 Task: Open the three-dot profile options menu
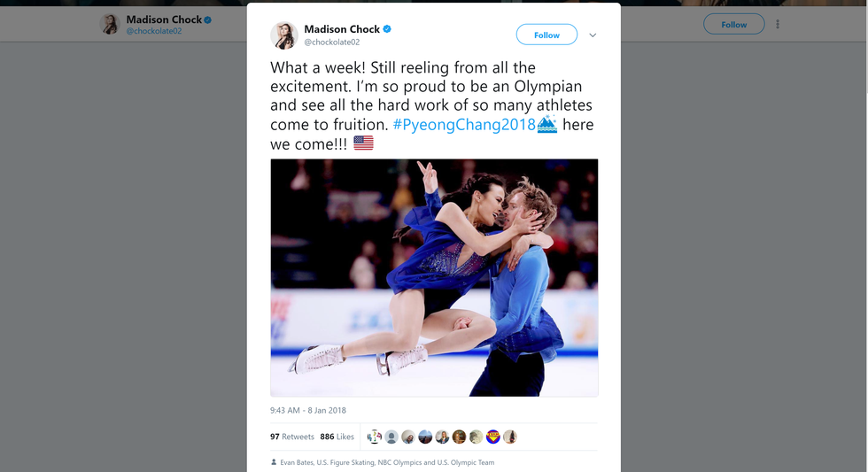click(778, 24)
